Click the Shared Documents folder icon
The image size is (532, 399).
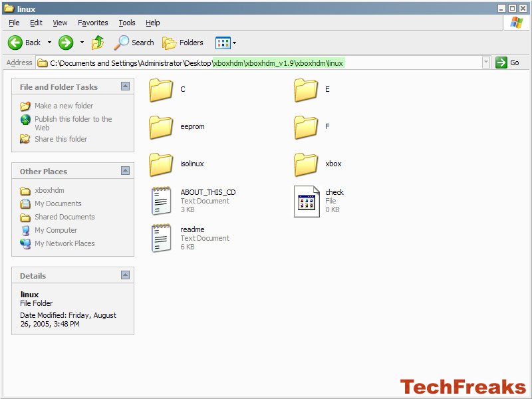point(25,217)
